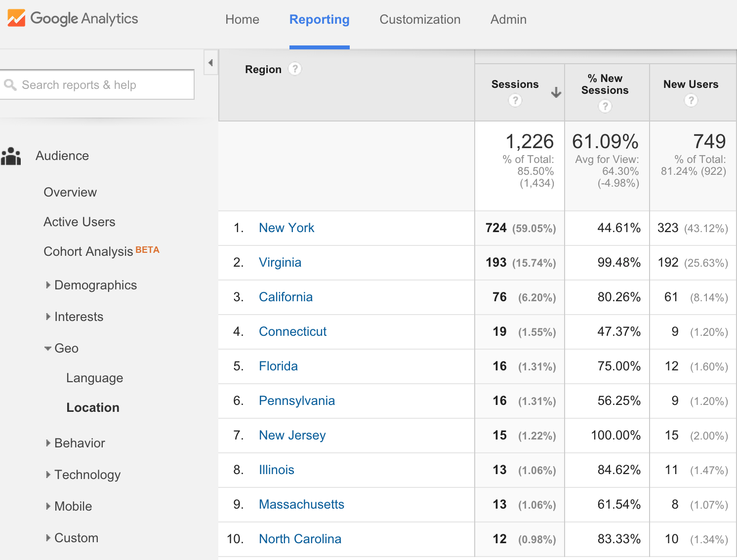Open the Admin tab
This screenshot has width=737, height=560.
pyautogui.click(x=508, y=19)
